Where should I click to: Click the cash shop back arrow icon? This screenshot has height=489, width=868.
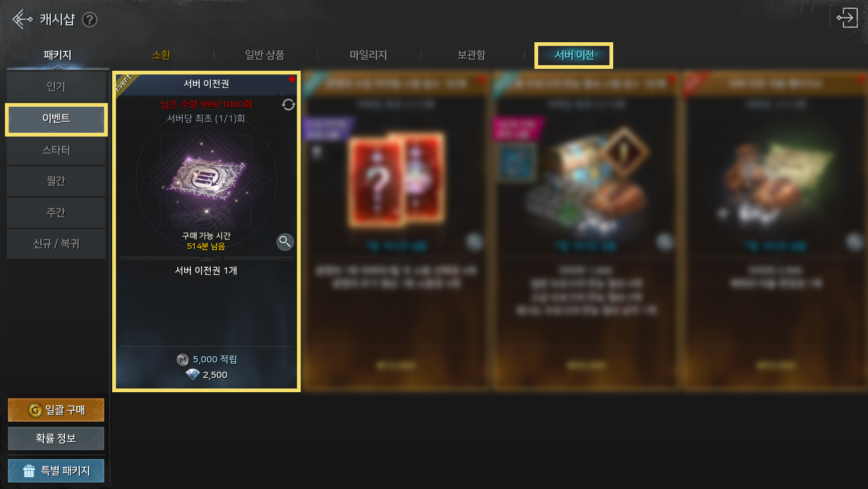22,19
